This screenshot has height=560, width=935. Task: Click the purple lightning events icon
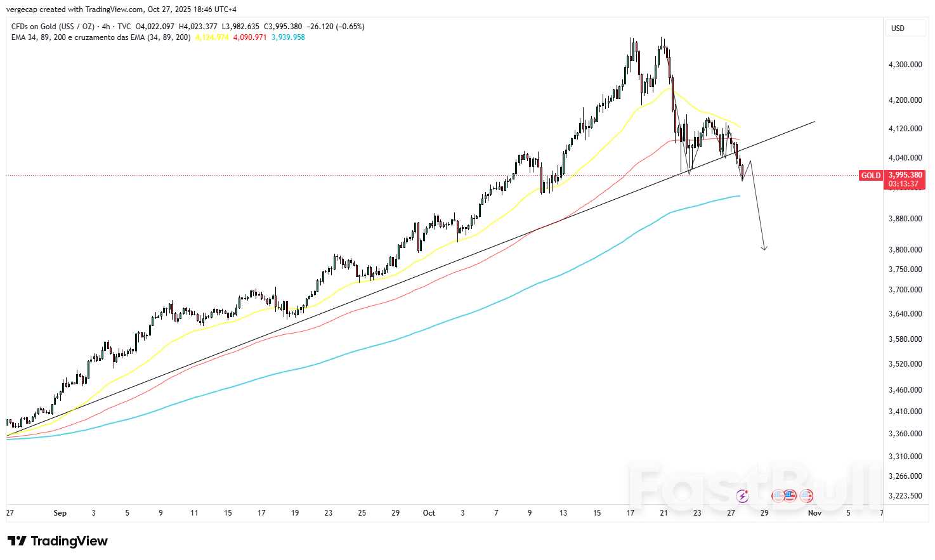pos(741,496)
